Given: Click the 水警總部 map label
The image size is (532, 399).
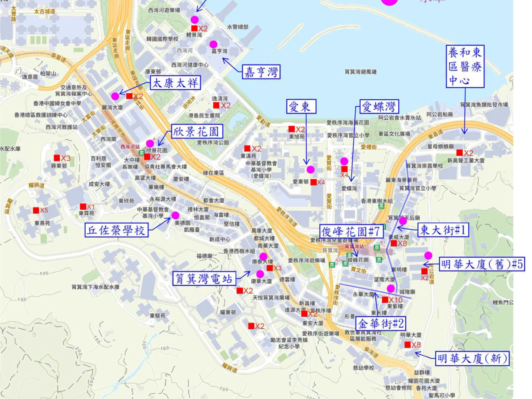Looking at the screenshot, I should pyautogui.click(x=238, y=27).
